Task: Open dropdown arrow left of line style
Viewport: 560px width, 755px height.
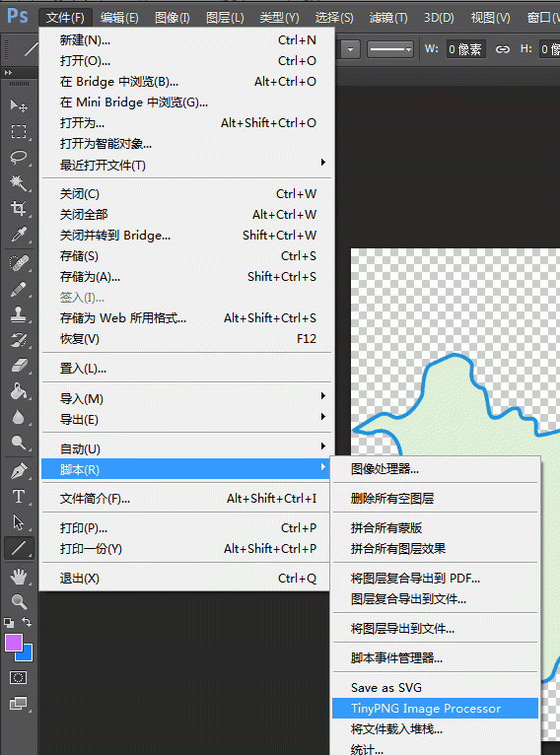Action: pyautogui.click(x=351, y=49)
